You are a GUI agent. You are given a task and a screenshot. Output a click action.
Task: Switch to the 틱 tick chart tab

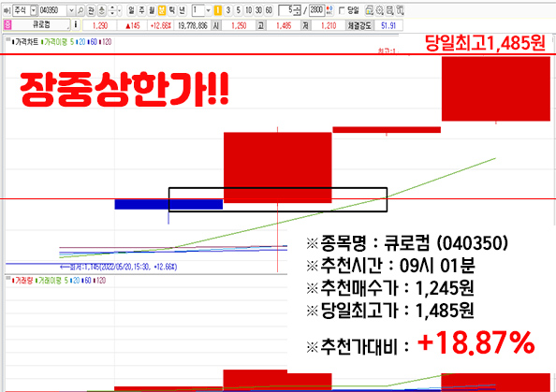click(x=172, y=10)
